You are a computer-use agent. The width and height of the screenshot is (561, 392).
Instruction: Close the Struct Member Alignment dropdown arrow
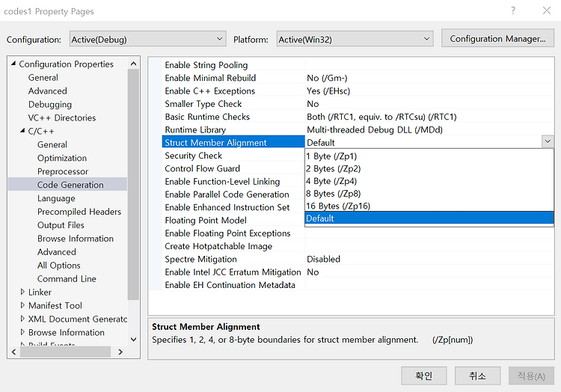[x=548, y=141]
